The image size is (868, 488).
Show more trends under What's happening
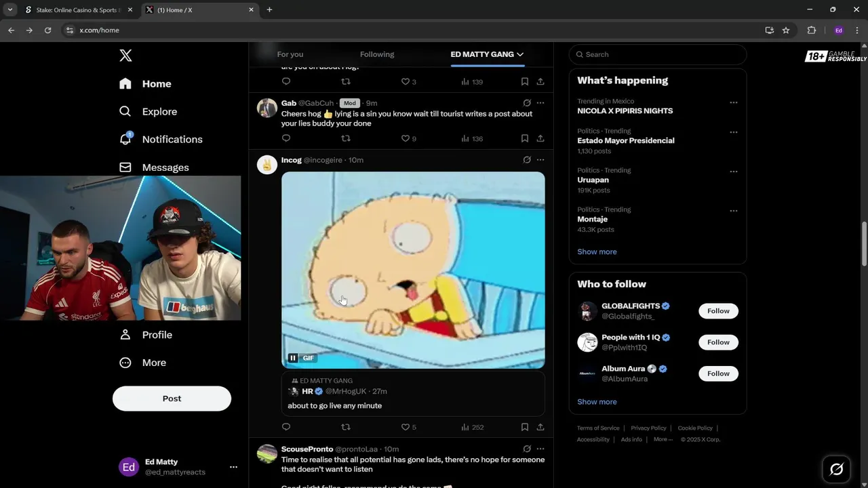click(597, 251)
